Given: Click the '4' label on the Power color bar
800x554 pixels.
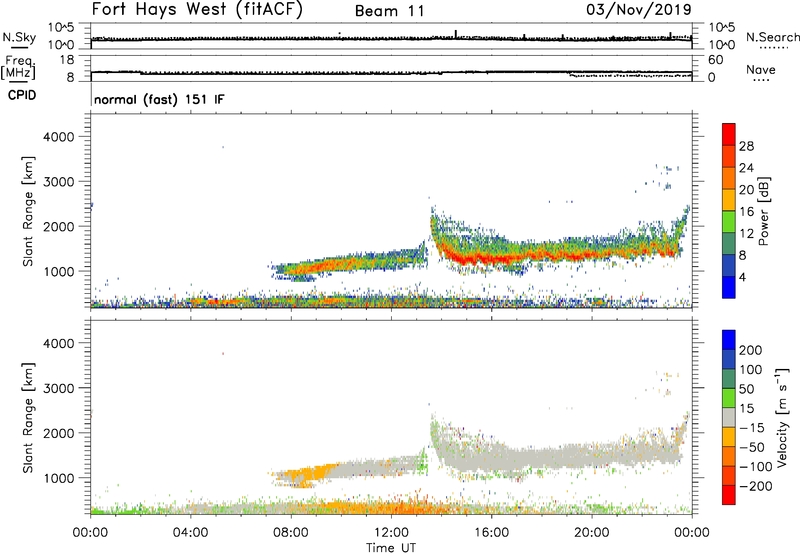Looking at the screenshot, I should click(x=743, y=277).
